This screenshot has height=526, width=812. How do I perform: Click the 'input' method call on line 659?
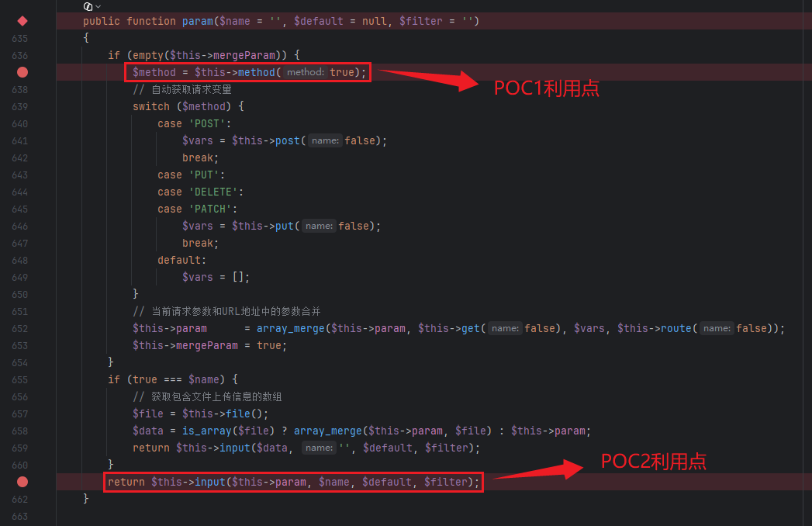tap(235, 448)
